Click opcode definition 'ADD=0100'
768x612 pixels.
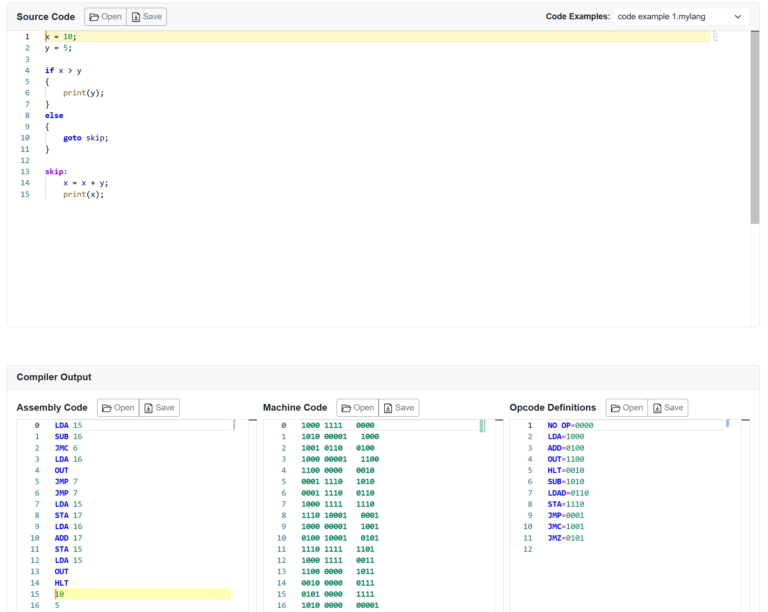[566, 448]
